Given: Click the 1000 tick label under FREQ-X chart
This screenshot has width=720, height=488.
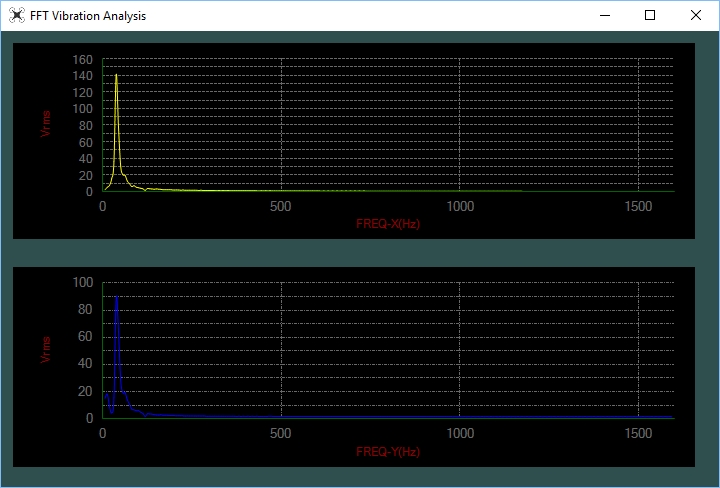Looking at the screenshot, I should [461, 207].
